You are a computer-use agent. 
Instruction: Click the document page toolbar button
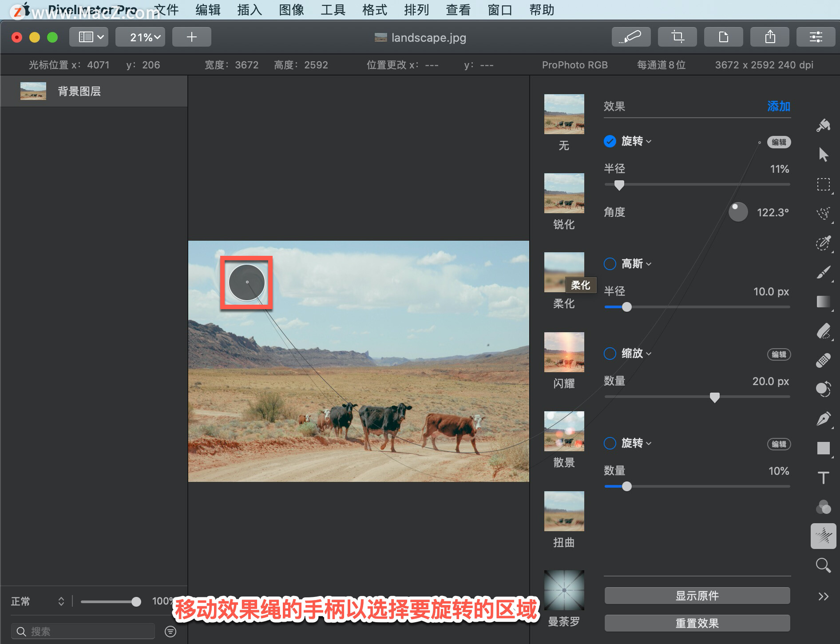pyautogui.click(x=724, y=37)
